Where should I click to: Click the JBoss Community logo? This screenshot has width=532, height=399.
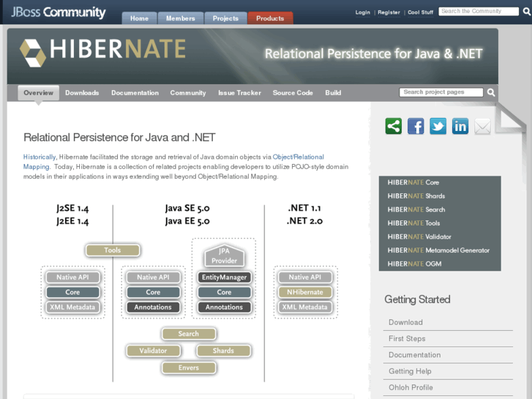click(x=59, y=12)
